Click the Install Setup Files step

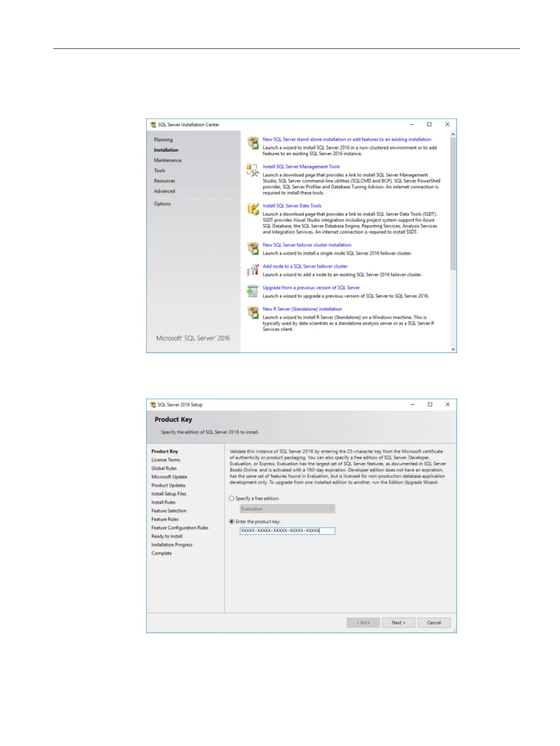[x=169, y=494]
